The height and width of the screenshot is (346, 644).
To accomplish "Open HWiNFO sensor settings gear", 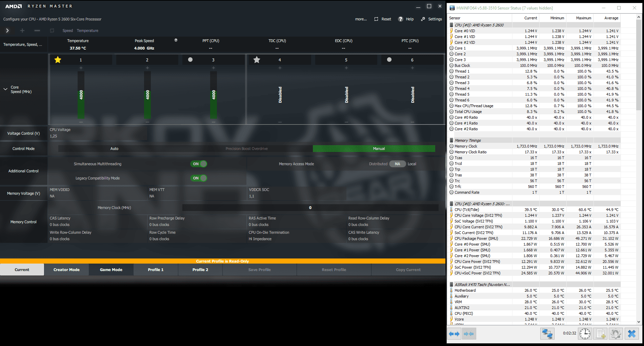I will [616, 334].
